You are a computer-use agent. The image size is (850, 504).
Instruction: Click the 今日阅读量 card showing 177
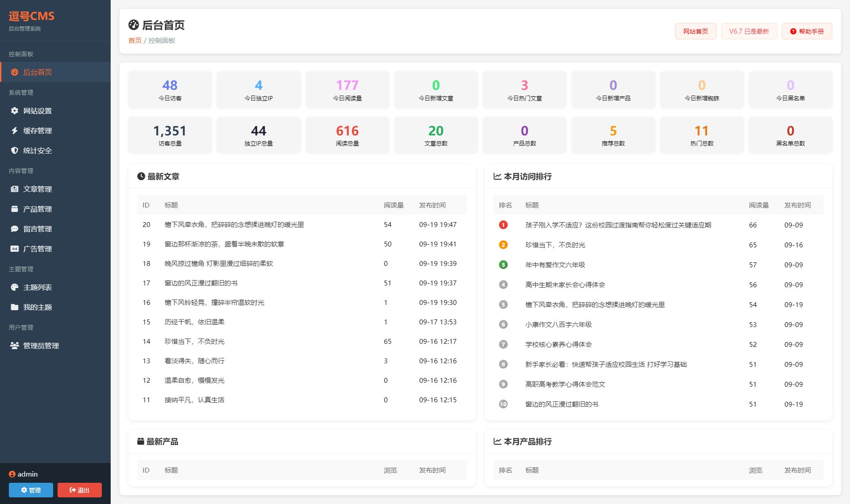(x=347, y=89)
